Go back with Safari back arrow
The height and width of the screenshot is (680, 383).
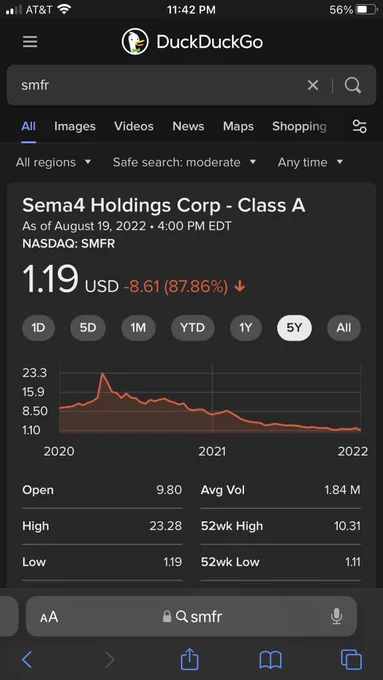(x=27, y=660)
